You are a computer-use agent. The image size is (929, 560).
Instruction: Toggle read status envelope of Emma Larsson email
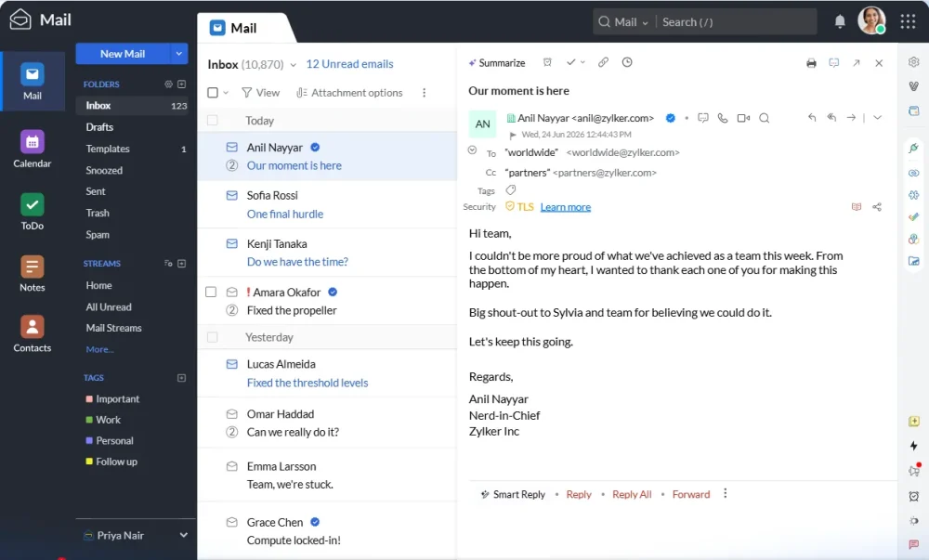coord(232,466)
